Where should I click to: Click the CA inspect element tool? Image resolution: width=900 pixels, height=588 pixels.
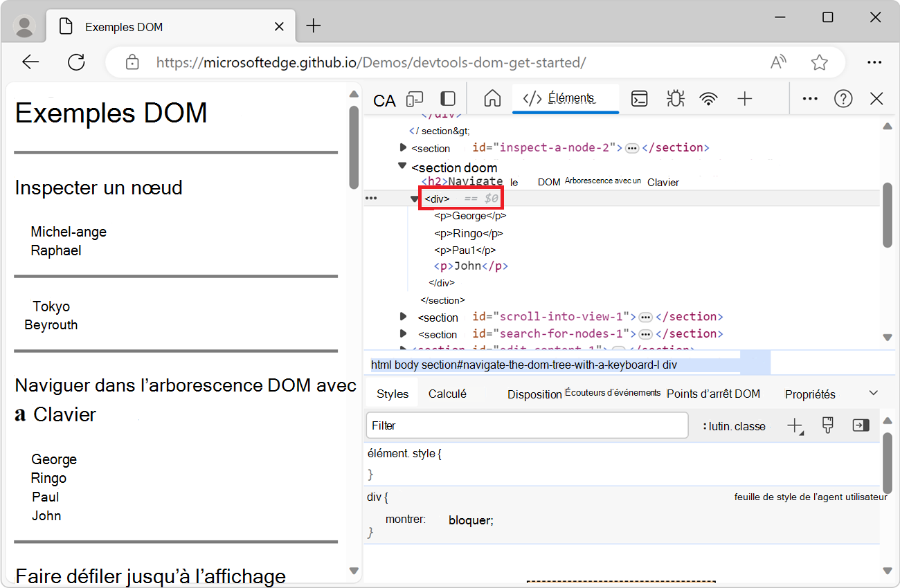click(384, 101)
